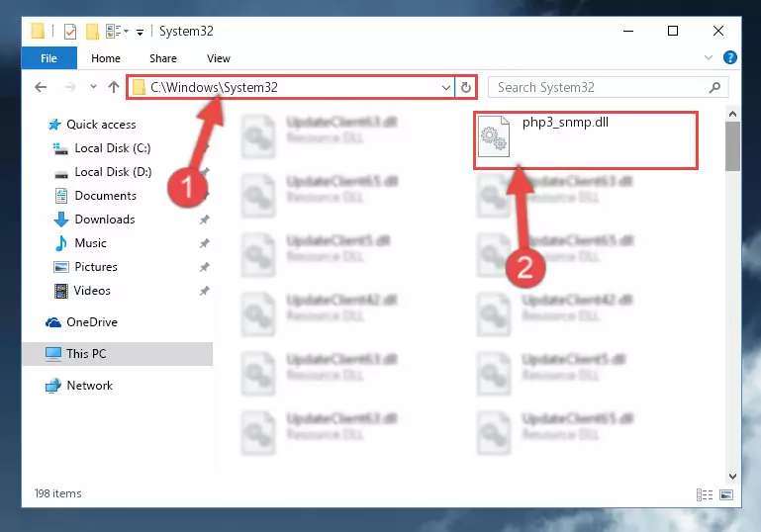This screenshot has width=761, height=532.
Task: Click the scrollbar down arrow
Action: [732, 477]
